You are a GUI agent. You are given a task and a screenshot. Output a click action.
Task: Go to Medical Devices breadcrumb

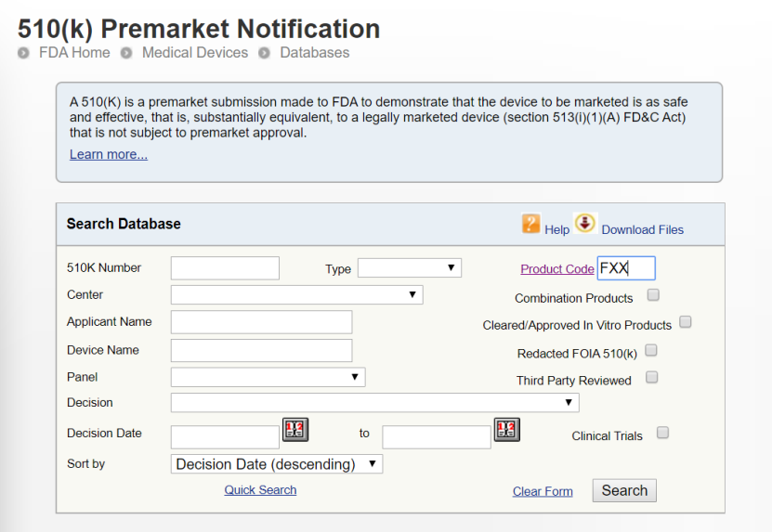coord(195,53)
